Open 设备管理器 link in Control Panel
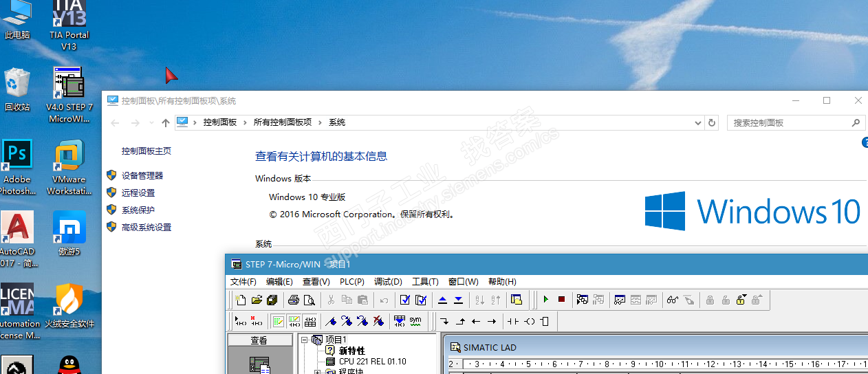This screenshot has height=374, width=868. 142,176
